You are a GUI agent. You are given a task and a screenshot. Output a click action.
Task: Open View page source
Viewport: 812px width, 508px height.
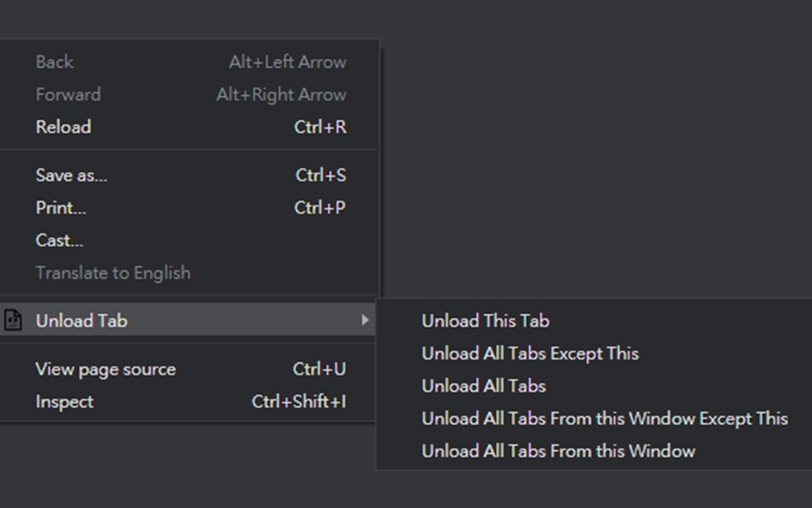tap(105, 369)
